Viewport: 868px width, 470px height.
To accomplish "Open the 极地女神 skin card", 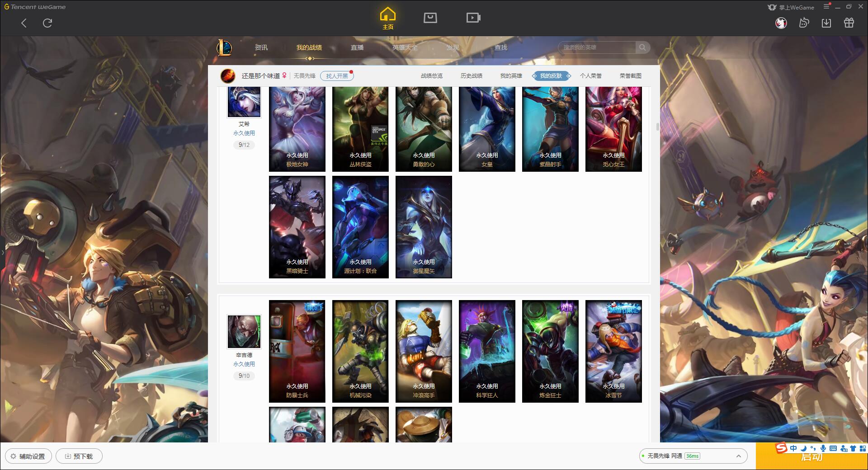I will [297, 129].
